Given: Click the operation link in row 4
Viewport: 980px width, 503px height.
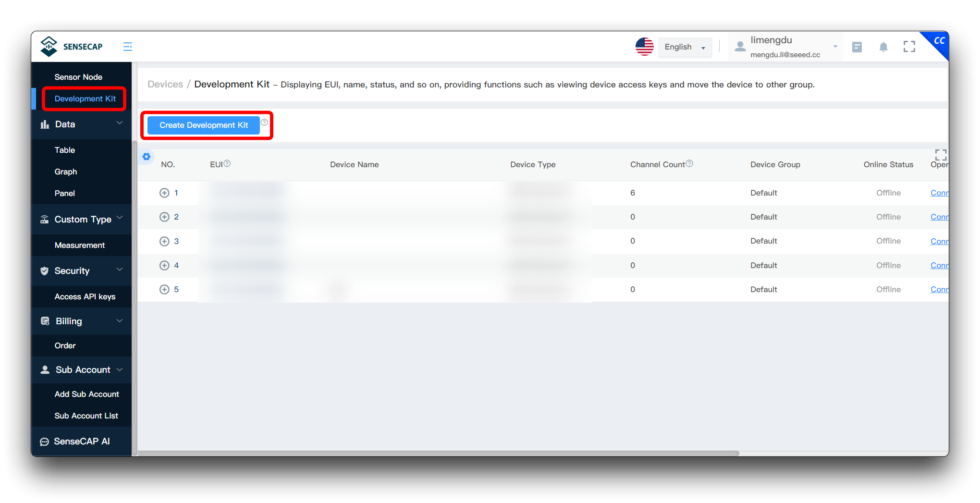Looking at the screenshot, I should tap(939, 265).
